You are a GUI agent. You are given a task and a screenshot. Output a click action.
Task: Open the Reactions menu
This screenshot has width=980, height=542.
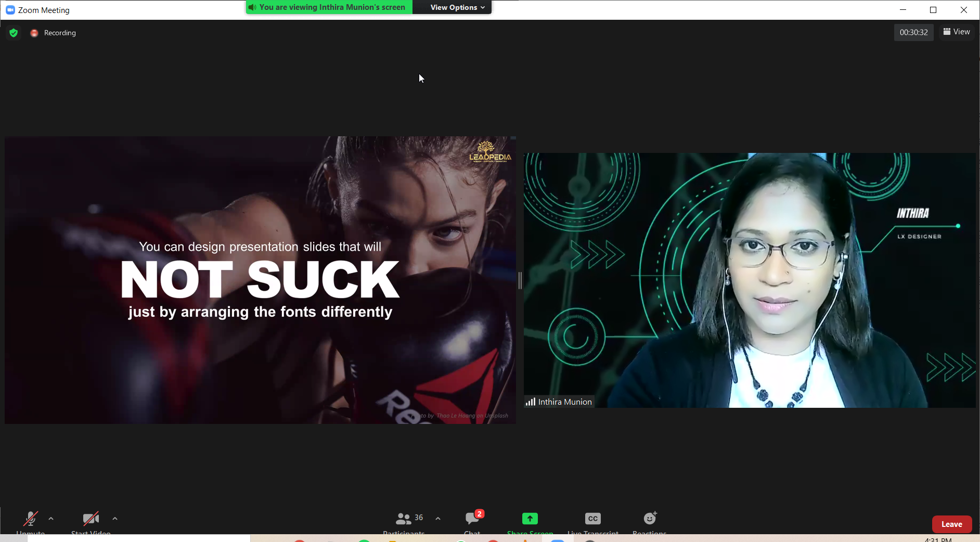pos(650,522)
